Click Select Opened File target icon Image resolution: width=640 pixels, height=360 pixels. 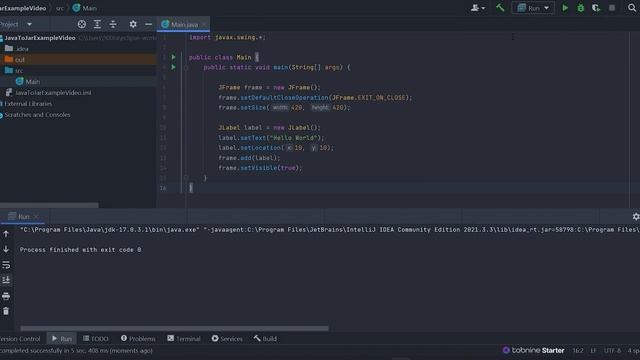82,24
